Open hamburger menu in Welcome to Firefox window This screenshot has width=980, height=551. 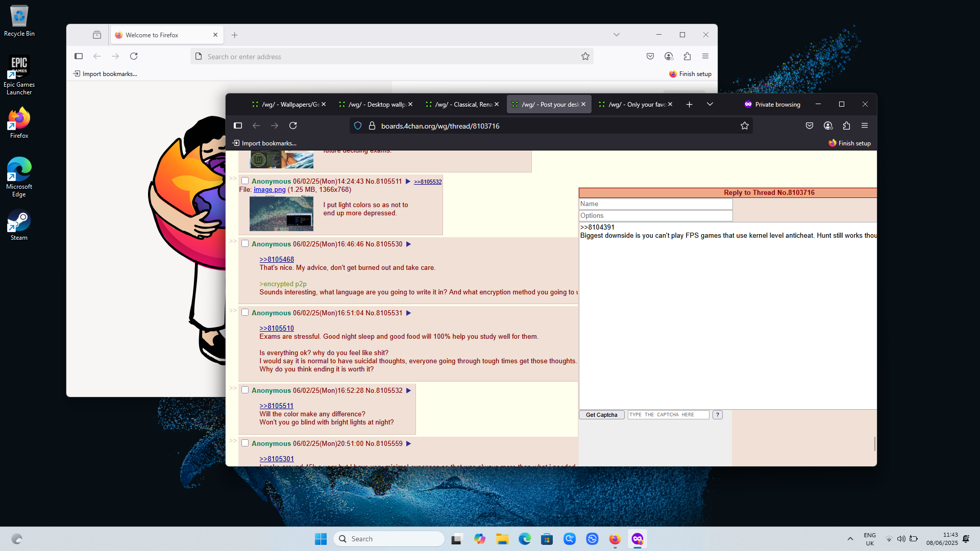(705, 56)
